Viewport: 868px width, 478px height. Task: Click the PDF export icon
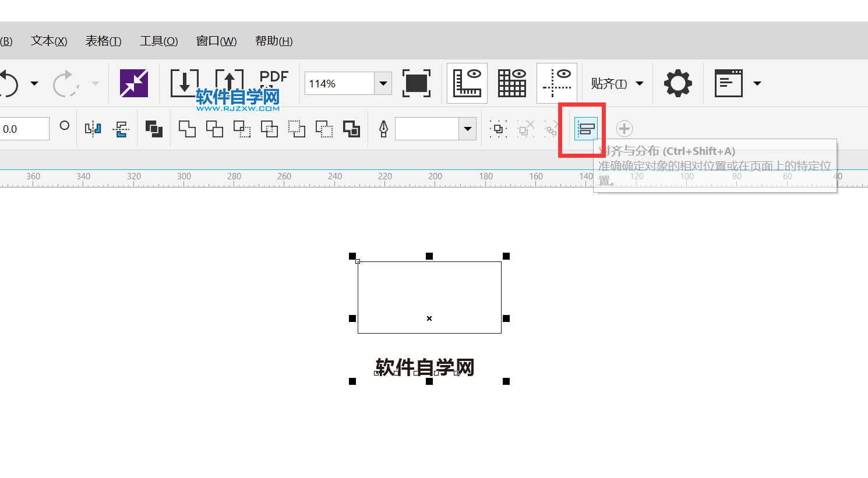pyautogui.click(x=274, y=82)
